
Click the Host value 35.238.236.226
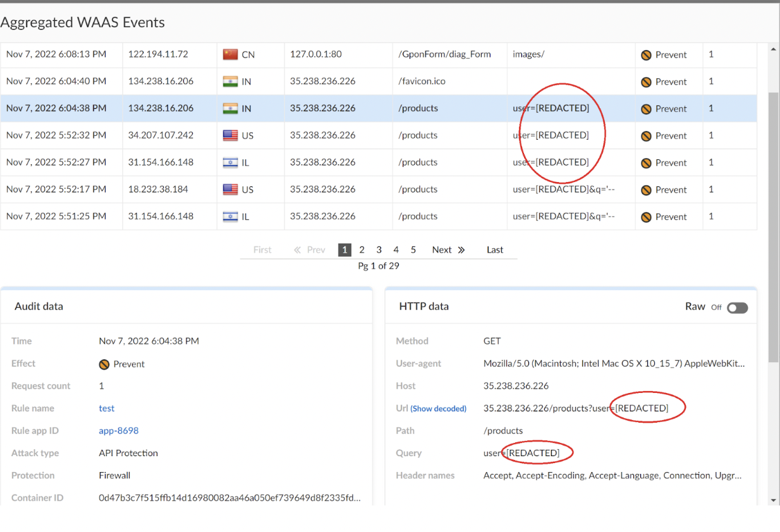[516, 386]
